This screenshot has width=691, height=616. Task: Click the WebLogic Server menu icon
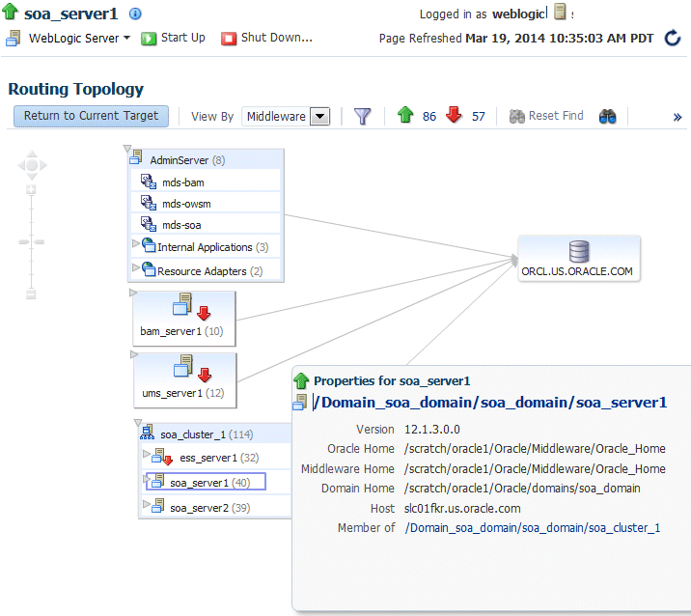coord(14,39)
